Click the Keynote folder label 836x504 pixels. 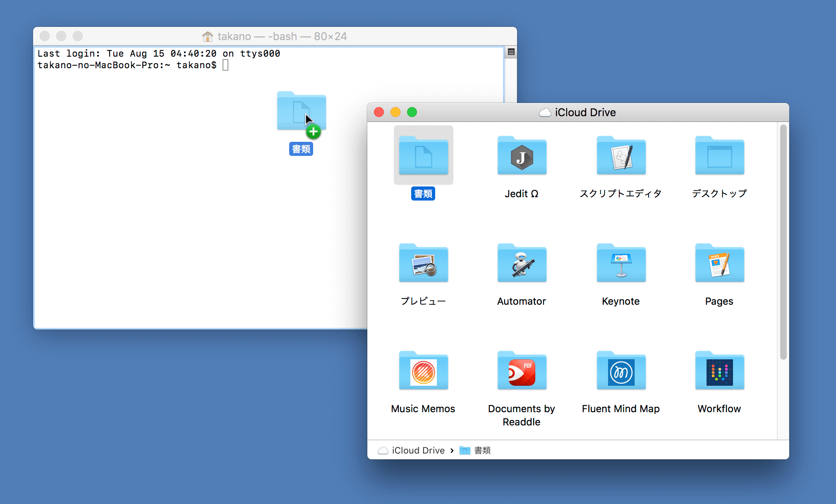(x=621, y=301)
